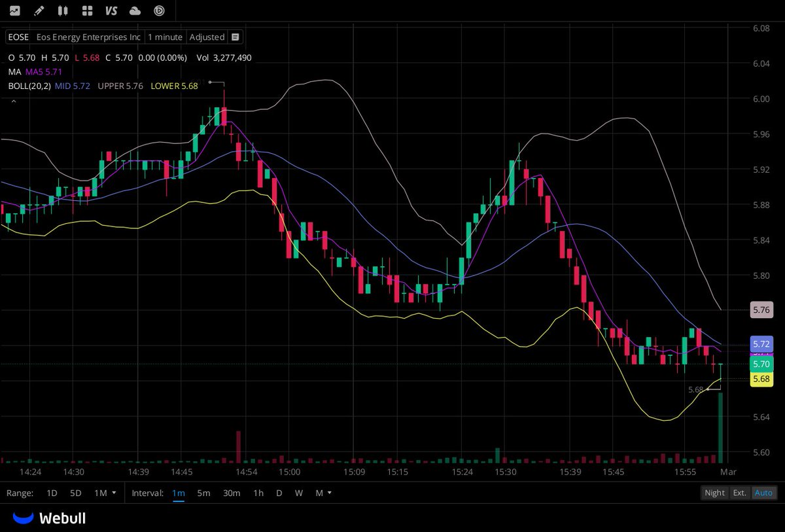The height and width of the screenshot is (532, 785).
Task: Toggle Auto scale mode
Action: [763, 493]
